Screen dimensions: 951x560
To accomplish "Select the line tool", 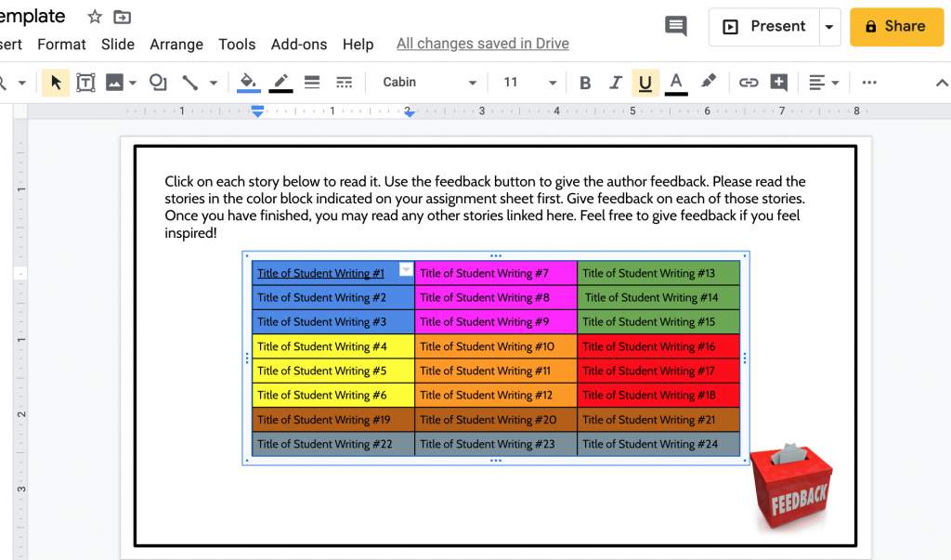I will pyautogui.click(x=190, y=83).
